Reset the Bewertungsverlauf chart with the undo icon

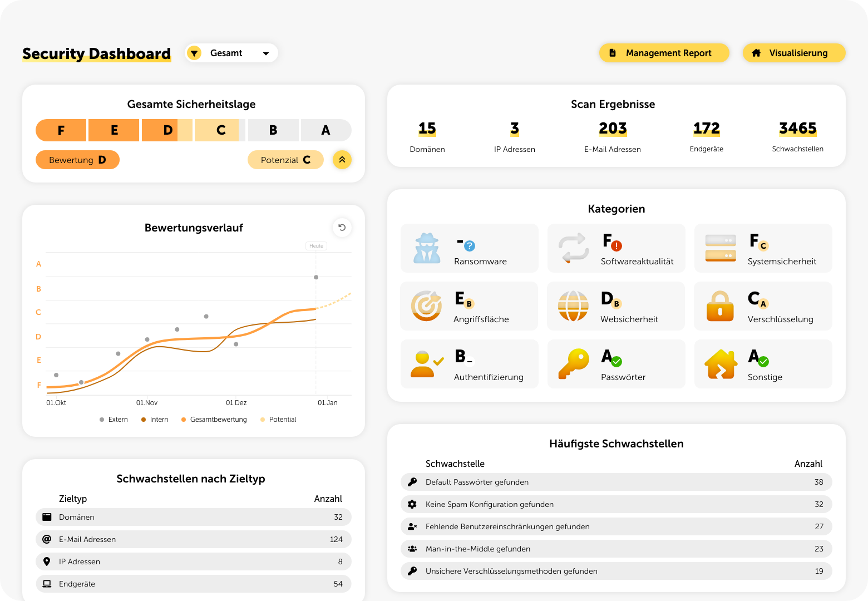click(342, 227)
